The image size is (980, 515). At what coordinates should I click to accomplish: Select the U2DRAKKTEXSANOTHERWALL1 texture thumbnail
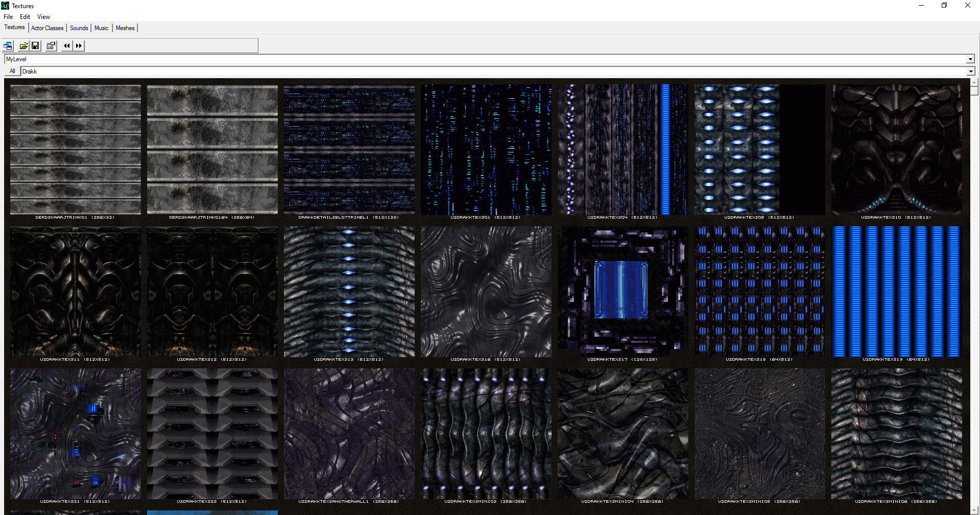coord(349,434)
